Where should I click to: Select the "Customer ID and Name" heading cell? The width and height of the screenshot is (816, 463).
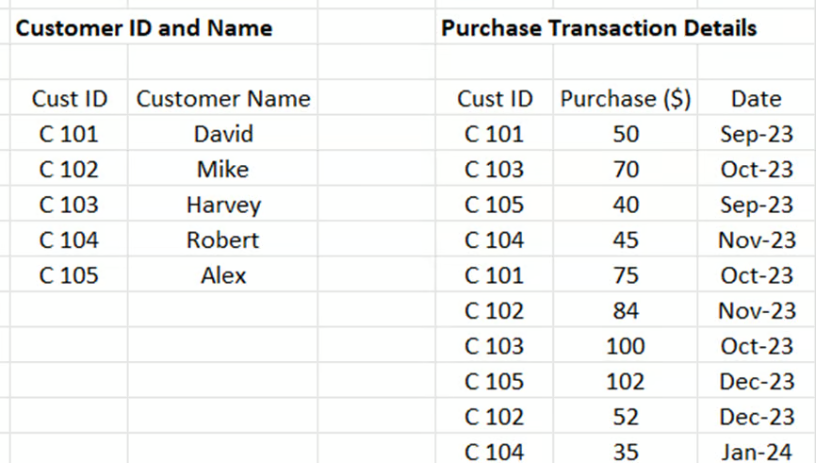pyautogui.click(x=144, y=28)
